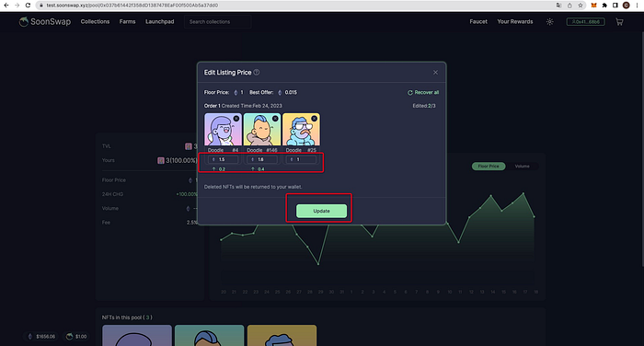Open the Farms page
Screen dimensions: 644x346
point(127,21)
